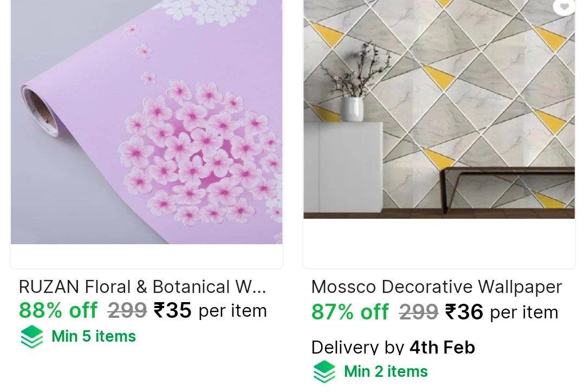
Task: Select the ₹35 price of RUZAN wallpaper
Action: (x=173, y=310)
